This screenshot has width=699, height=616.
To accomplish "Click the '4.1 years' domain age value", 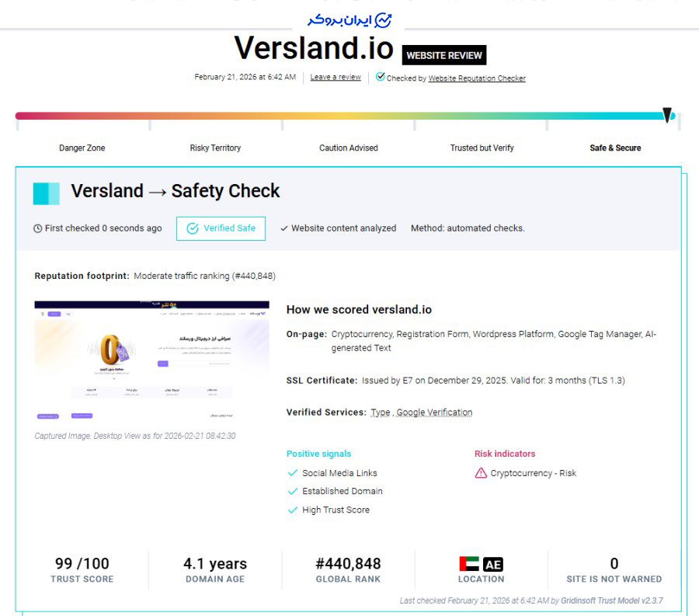I will tap(215, 564).
